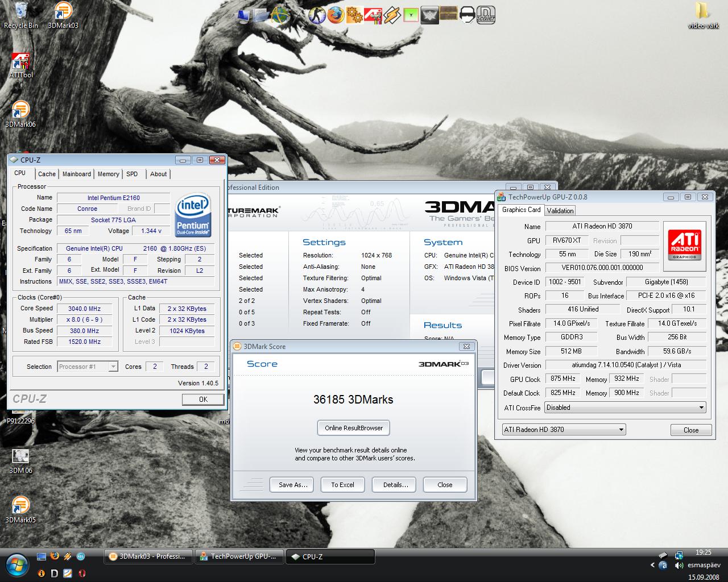
Task: Click the GPU Clock 875 MHz field
Action: [564, 379]
